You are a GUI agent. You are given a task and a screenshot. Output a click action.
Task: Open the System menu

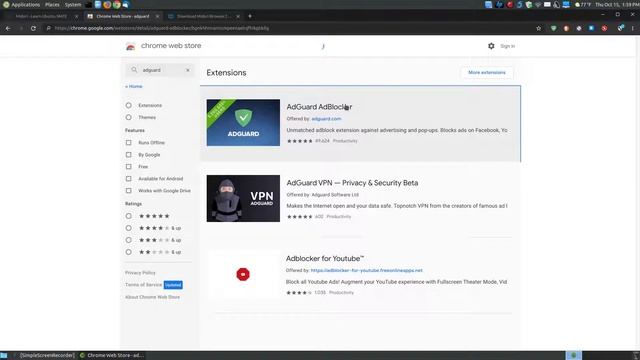[73, 4]
